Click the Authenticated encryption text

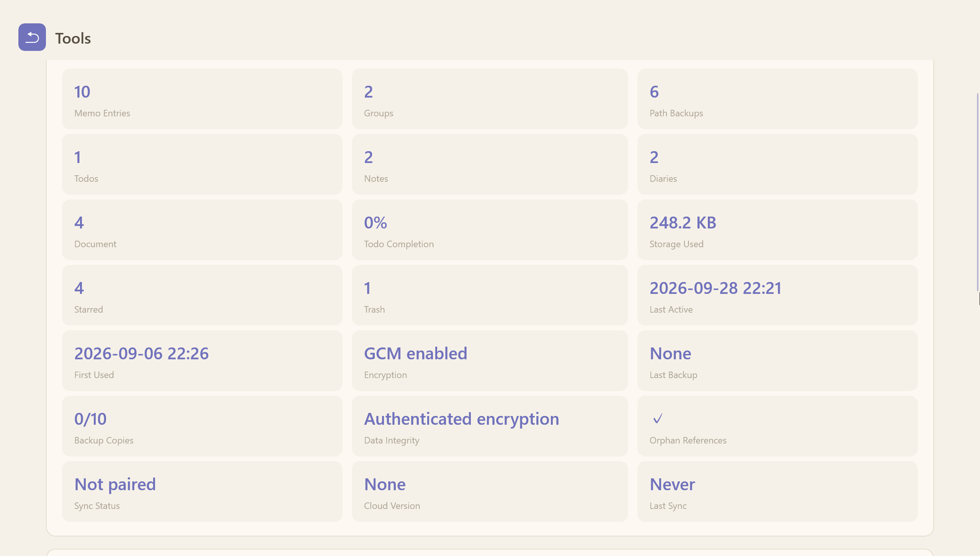[x=461, y=419]
